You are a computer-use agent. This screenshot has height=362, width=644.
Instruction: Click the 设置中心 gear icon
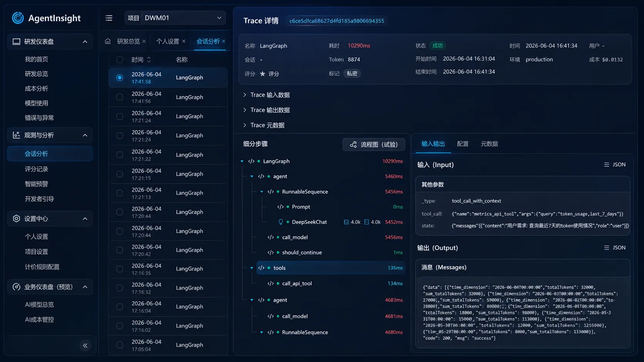pos(16,219)
